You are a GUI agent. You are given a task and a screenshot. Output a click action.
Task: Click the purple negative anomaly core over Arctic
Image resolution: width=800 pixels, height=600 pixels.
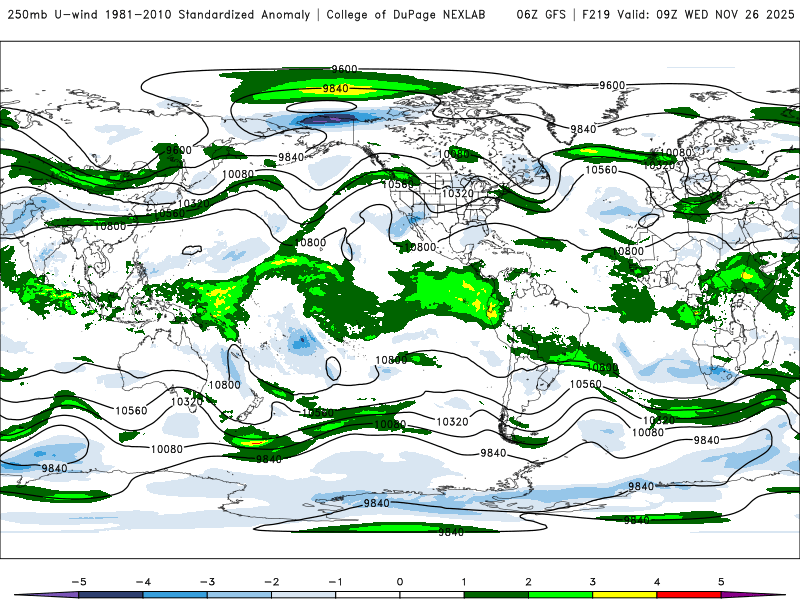pyautogui.click(x=331, y=119)
